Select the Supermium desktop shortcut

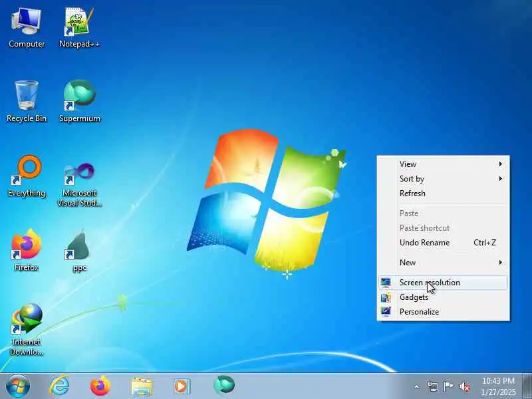pyautogui.click(x=80, y=102)
